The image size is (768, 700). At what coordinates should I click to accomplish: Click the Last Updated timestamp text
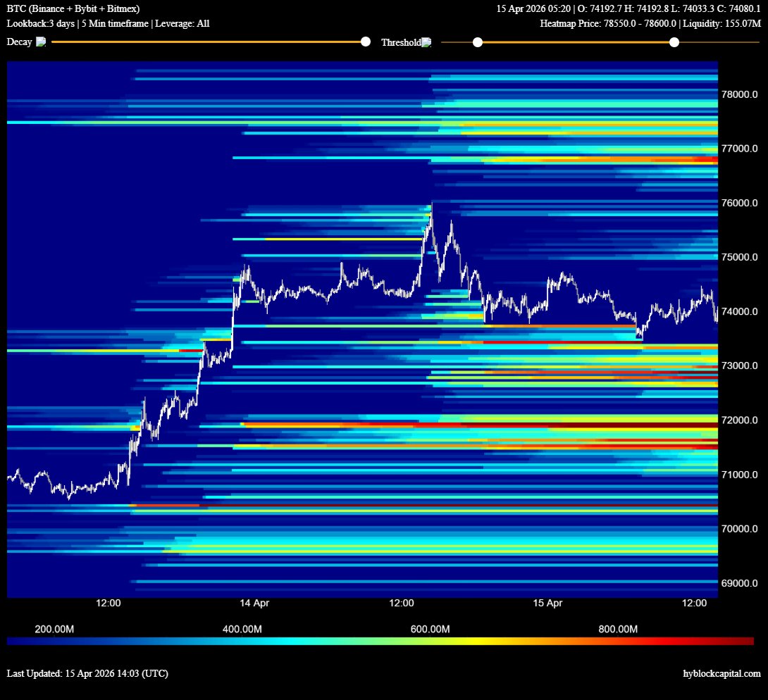click(x=87, y=674)
